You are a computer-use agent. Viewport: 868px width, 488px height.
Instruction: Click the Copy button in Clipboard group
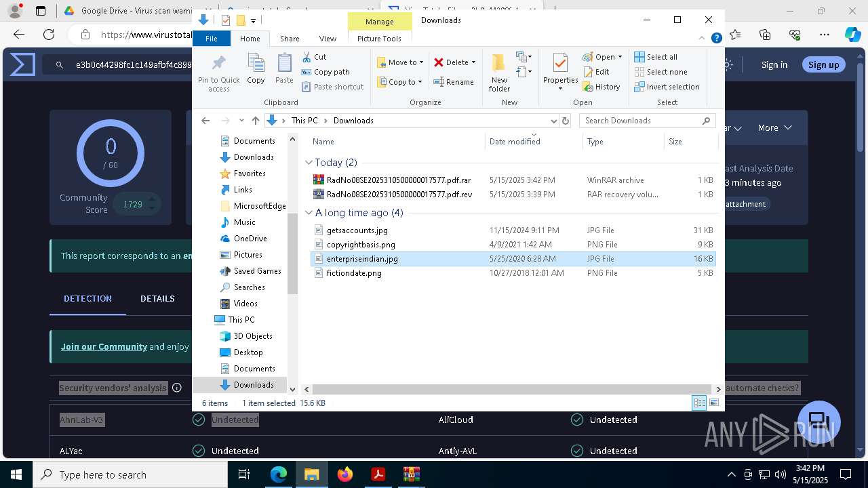(x=256, y=69)
